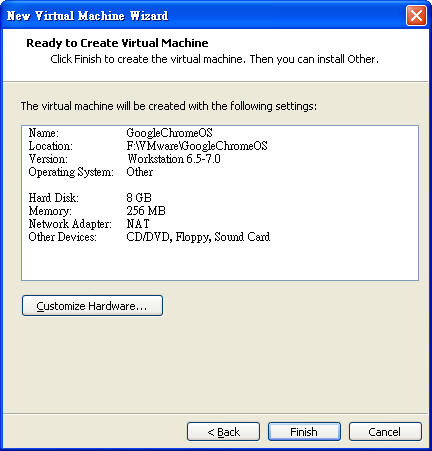Select the 8 GB hard disk value
The image size is (432, 451).
click(x=139, y=198)
